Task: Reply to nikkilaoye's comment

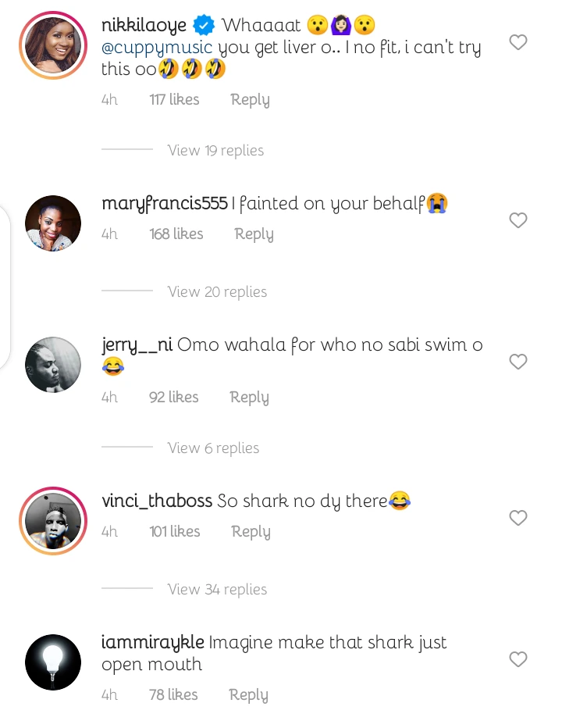Action: tap(250, 100)
